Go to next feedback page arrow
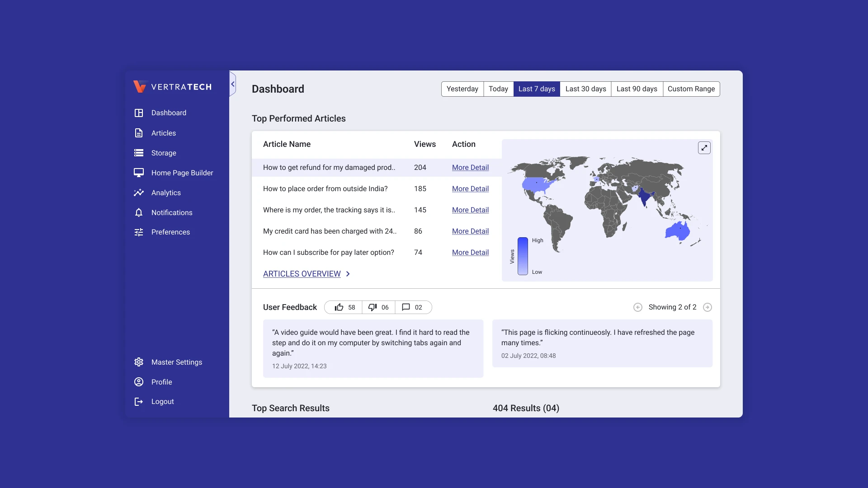This screenshot has width=868, height=488. pos(708,308)
